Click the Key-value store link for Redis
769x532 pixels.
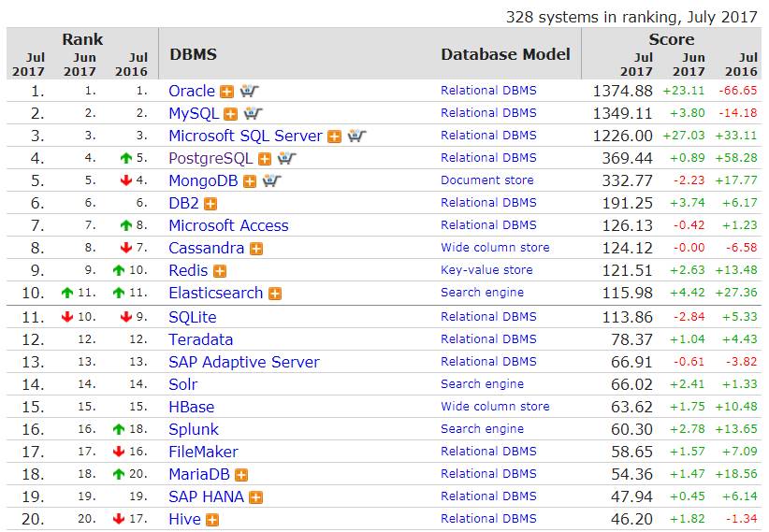tap(486, 270)
